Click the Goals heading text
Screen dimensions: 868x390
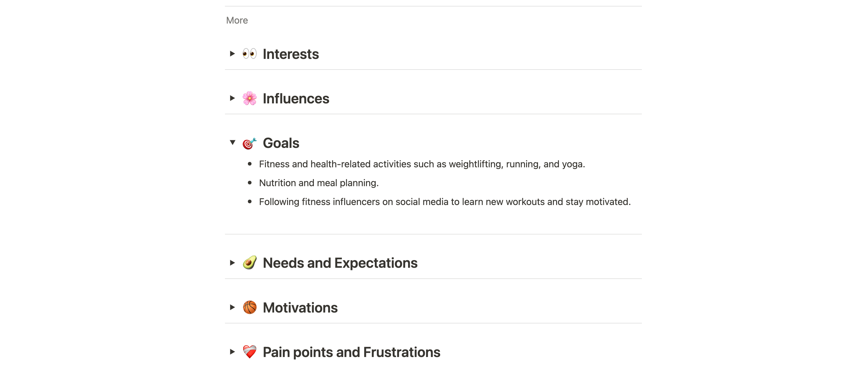[281, 143]
